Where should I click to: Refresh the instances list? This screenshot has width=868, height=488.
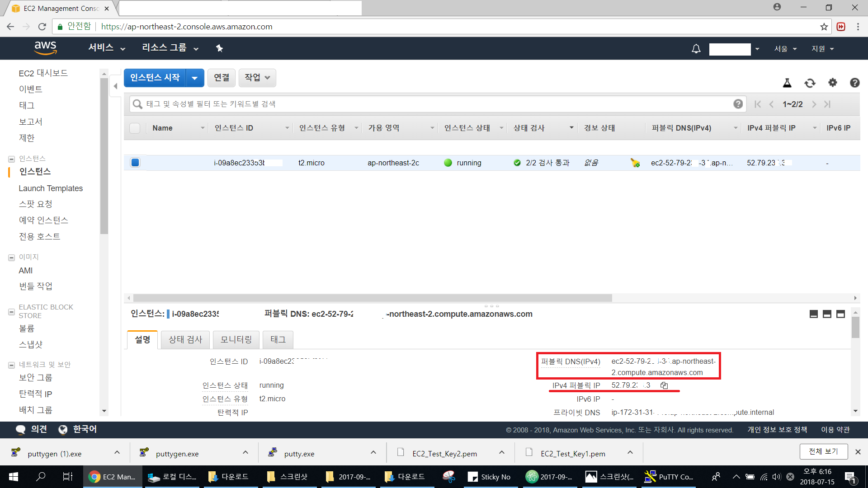click(x=810, y=83)
